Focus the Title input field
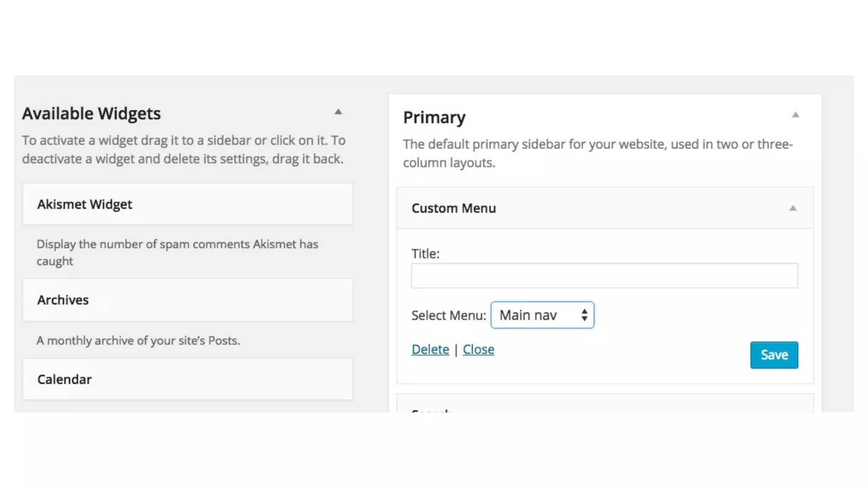This screenshot has width=868, height=488. 604,276
